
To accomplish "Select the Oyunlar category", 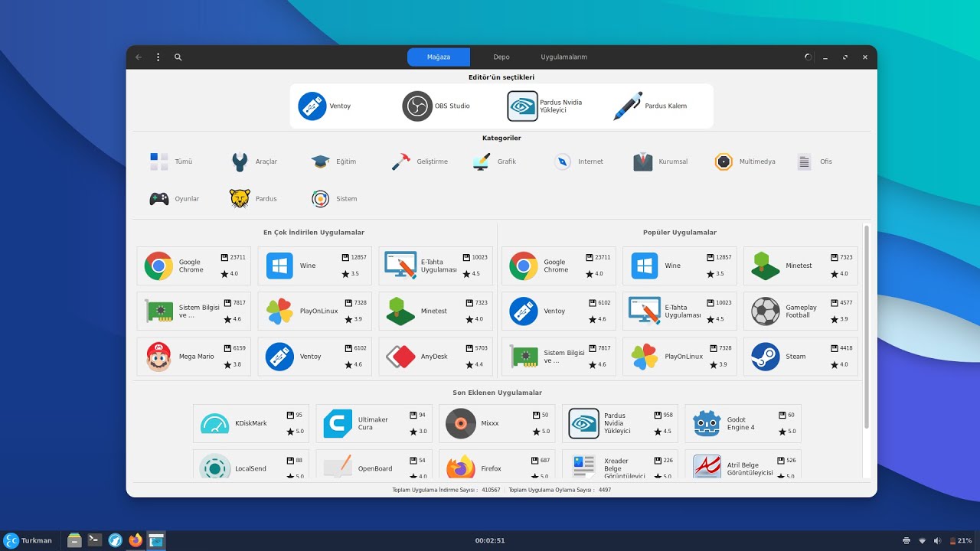I will (x=174, y=198).
